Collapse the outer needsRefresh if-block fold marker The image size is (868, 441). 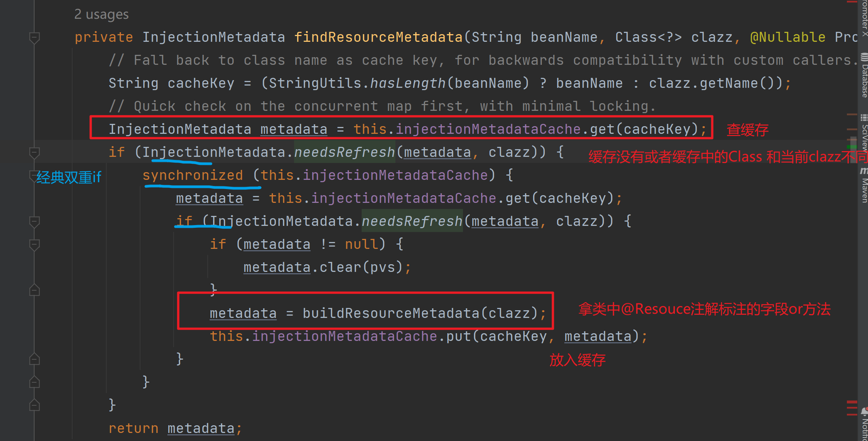click(x=35, y=153)
